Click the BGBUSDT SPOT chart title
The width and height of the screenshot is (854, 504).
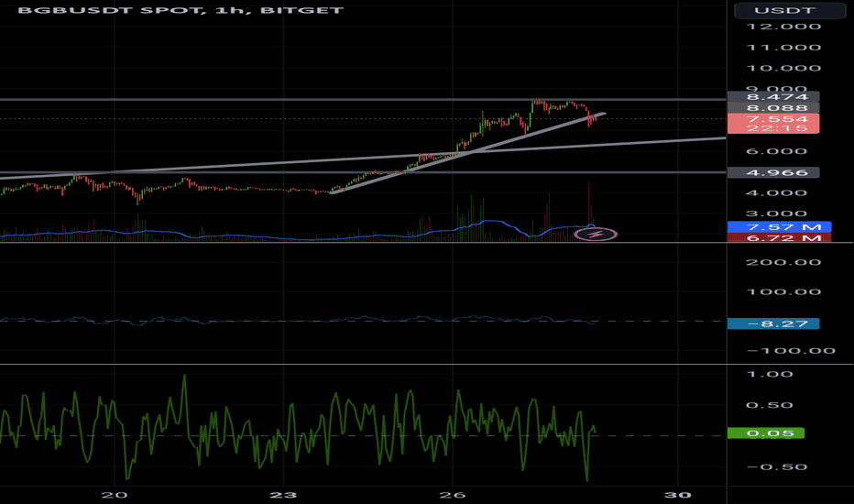181,10
